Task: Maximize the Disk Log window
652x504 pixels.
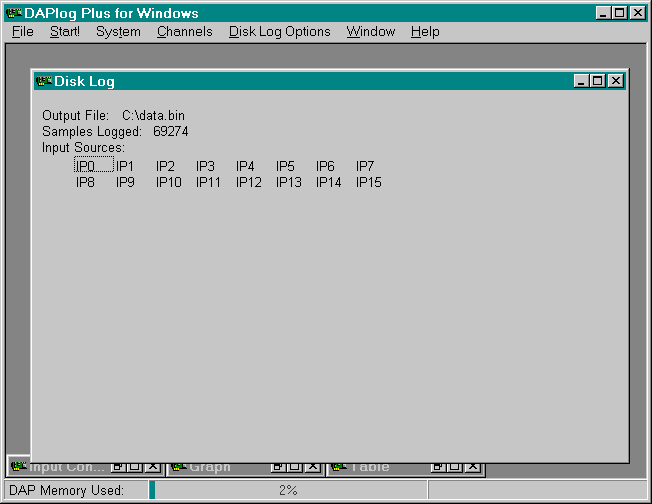Action: (598, 81)
